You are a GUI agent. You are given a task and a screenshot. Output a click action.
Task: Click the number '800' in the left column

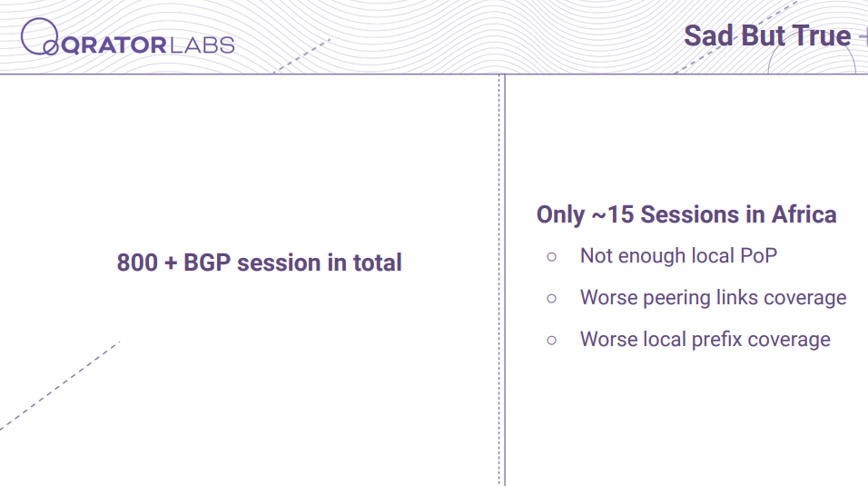(x=137, y=263)
